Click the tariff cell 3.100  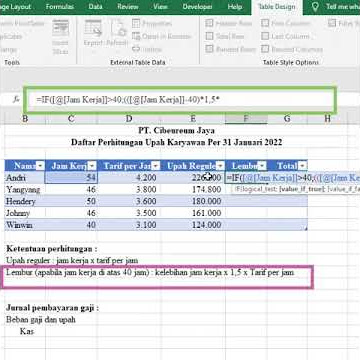click(x=129, y=225)
